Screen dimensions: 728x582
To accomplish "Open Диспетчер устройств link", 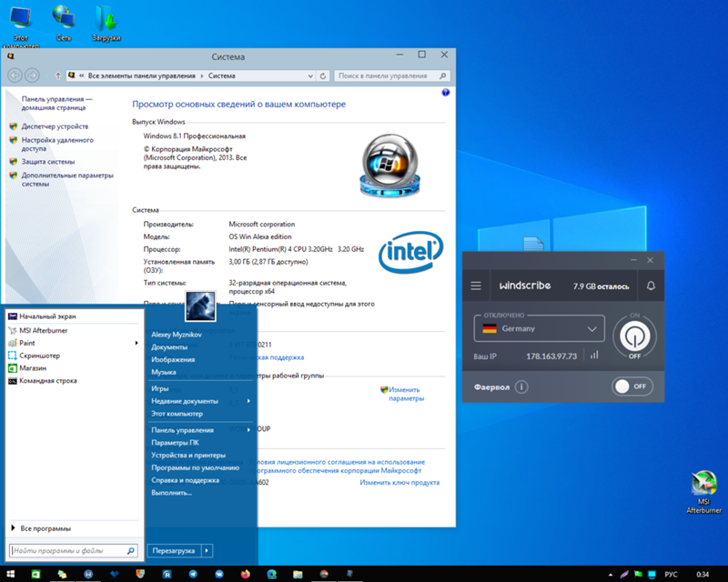I will pyautogui.click(x=55, y=126).
